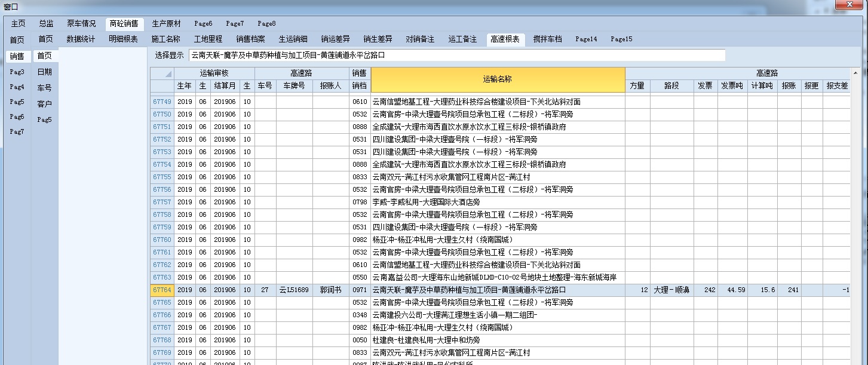
Task: Click the 方里 column header
Action: 637,85
